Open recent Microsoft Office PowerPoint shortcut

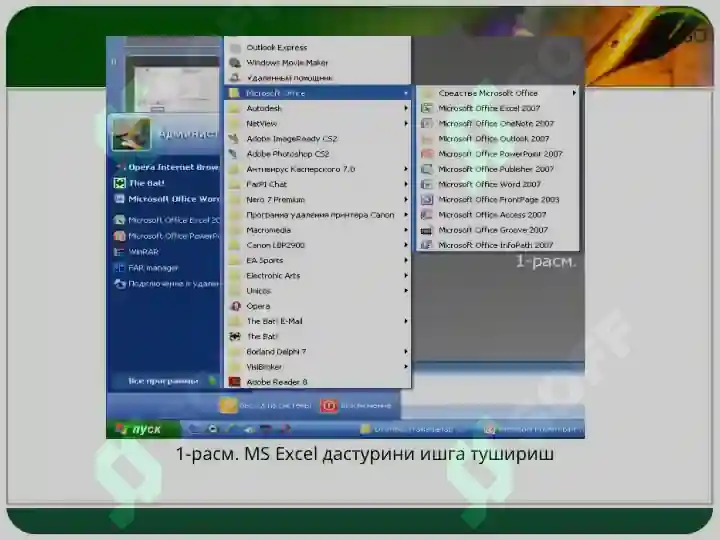pos(166,236)
